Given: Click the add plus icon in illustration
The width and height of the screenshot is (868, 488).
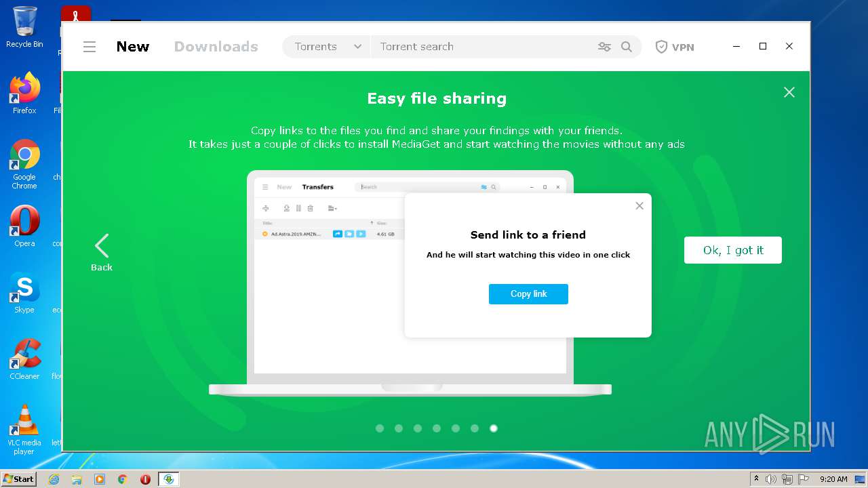Looking at the screenshot, I should tap(266, 209).
